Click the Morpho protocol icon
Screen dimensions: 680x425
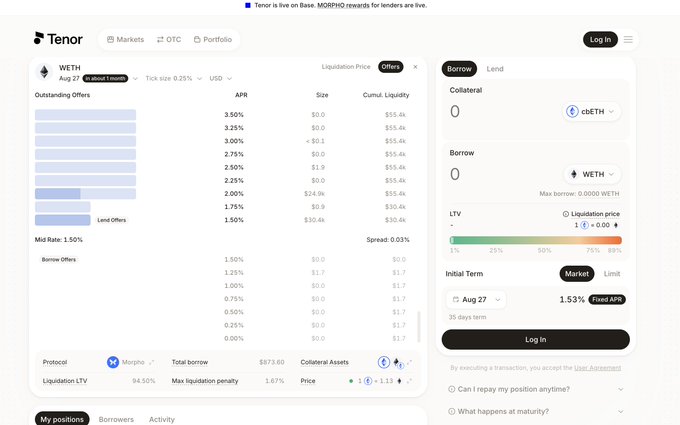pos(113,362)
